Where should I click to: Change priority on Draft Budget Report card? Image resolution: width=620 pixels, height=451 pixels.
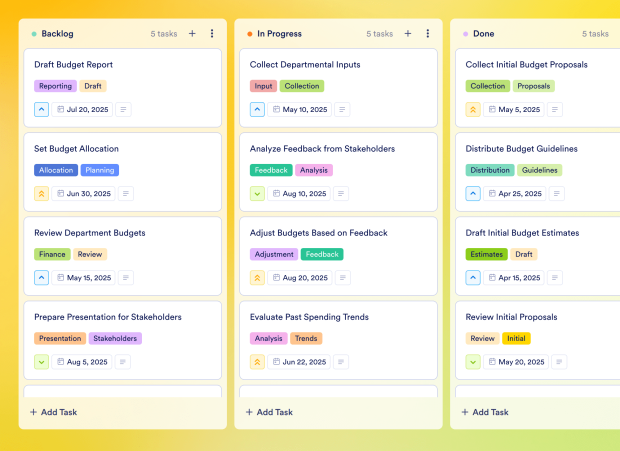(42, 109)
